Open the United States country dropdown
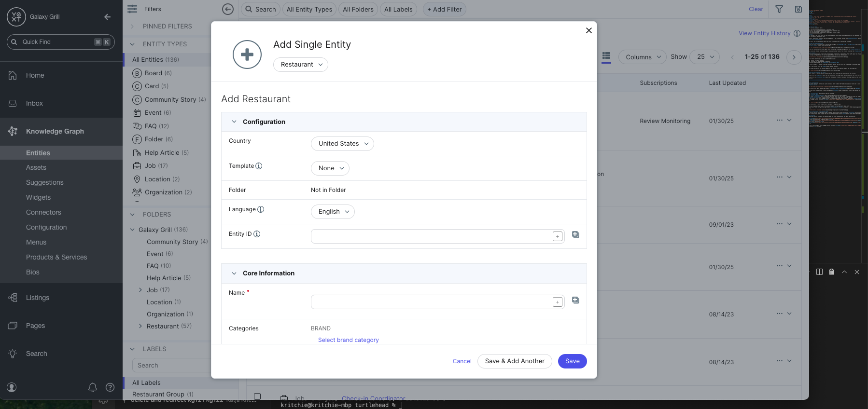Image resolution: width=868 pixels, height=409 pixels. pyautogui.click(x=342, y=144)
